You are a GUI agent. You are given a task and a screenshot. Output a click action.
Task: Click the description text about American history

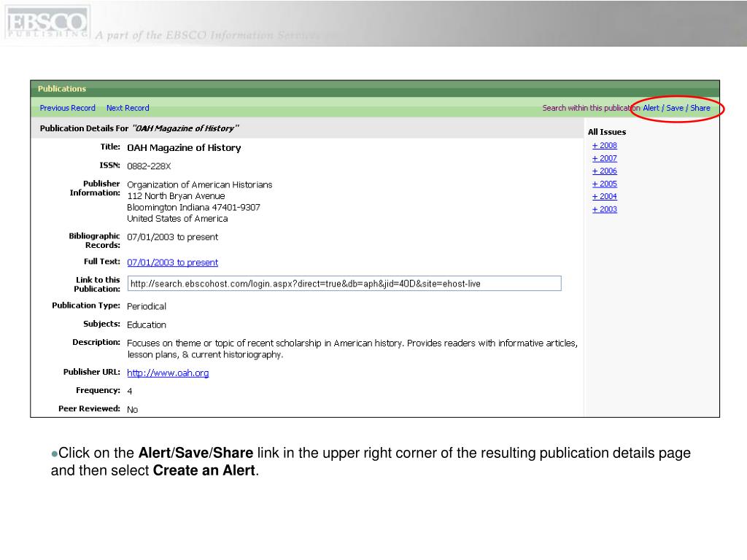(x=352, y=349)
